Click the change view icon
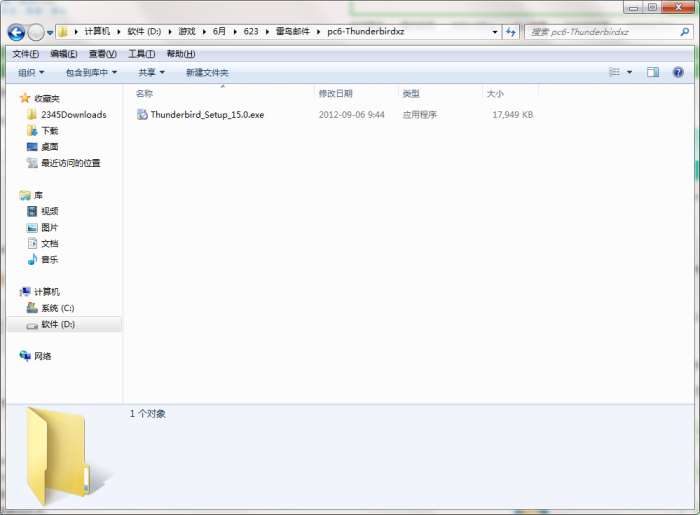This screenshot has height=515, width=700. pos(615,72)
